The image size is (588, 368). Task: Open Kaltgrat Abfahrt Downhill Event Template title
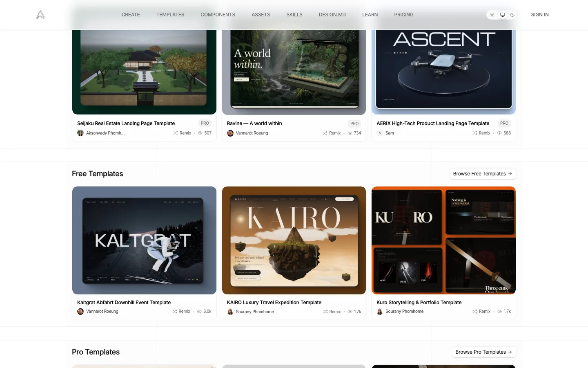pos(124,303)
